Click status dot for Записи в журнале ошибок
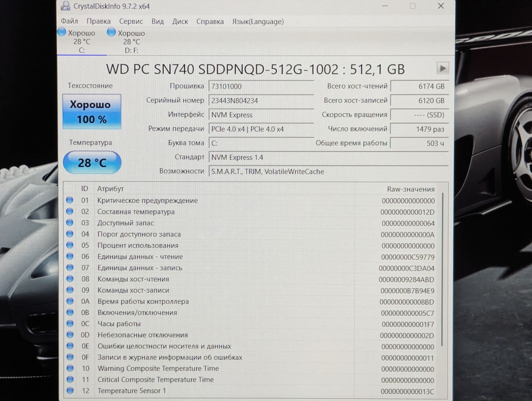The height and width of the screenshot is (401, 532). [70, 357]
